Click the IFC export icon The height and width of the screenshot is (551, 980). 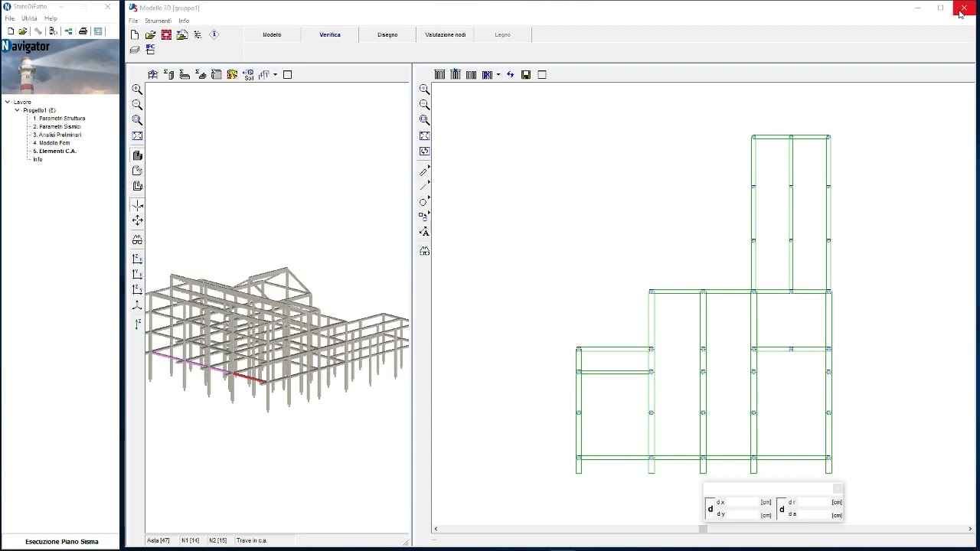pos(150,50)
